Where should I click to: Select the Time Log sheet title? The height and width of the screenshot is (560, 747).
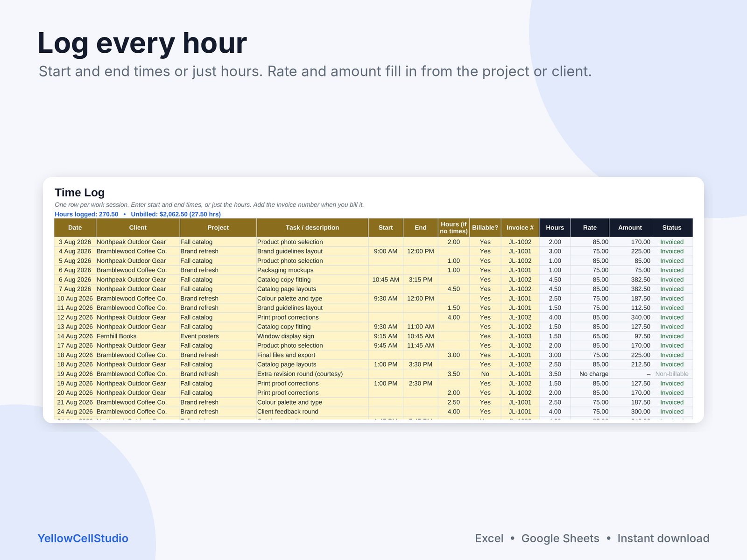(x=80, y=193)
